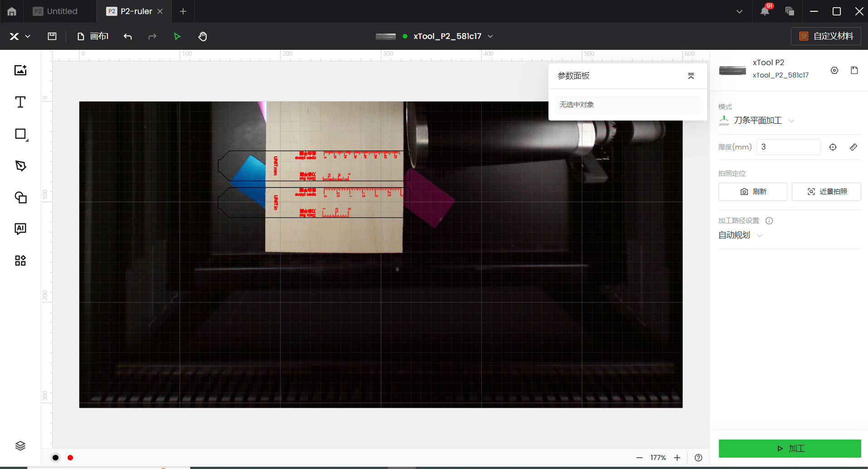Select the rectangle shape tool

(x=20, y=134)
